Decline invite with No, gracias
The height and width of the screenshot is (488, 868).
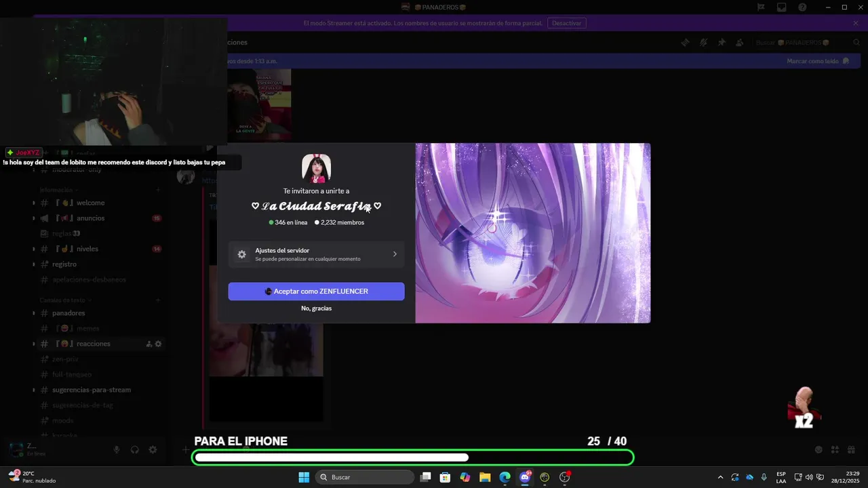[316, 308]
